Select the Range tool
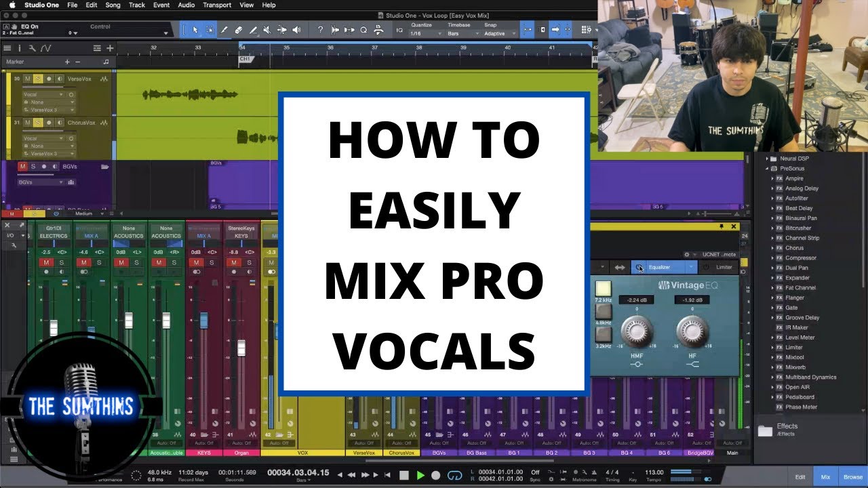Image resolution: width=868 pixels, height=488 pixels. pyautogui.click(x=210, y=30)
